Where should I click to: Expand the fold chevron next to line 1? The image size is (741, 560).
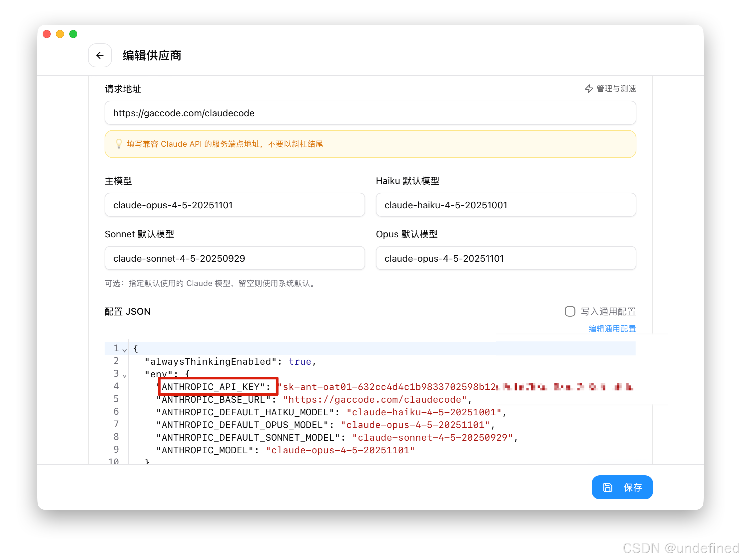[124, 350]
